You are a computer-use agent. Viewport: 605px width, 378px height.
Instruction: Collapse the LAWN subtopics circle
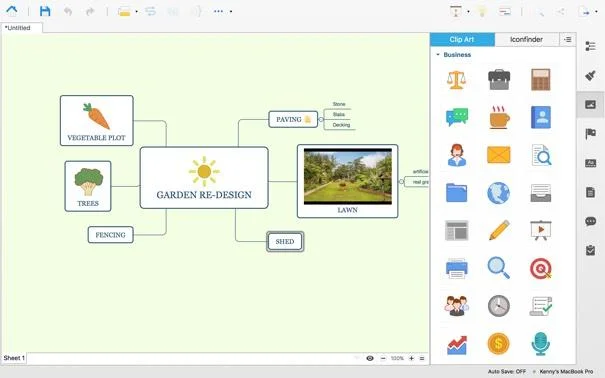[x=401, y=181]
